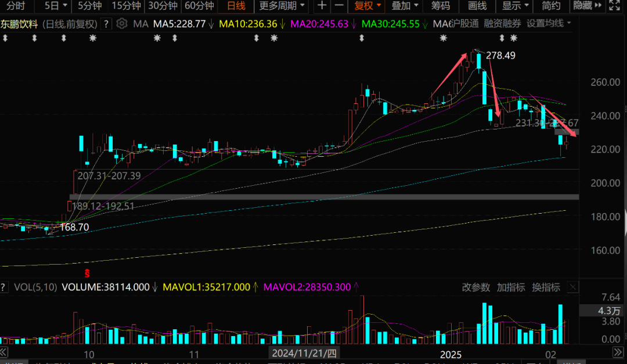
Task: Open the 复权 dropdown
Action: [x=367, y=6]
